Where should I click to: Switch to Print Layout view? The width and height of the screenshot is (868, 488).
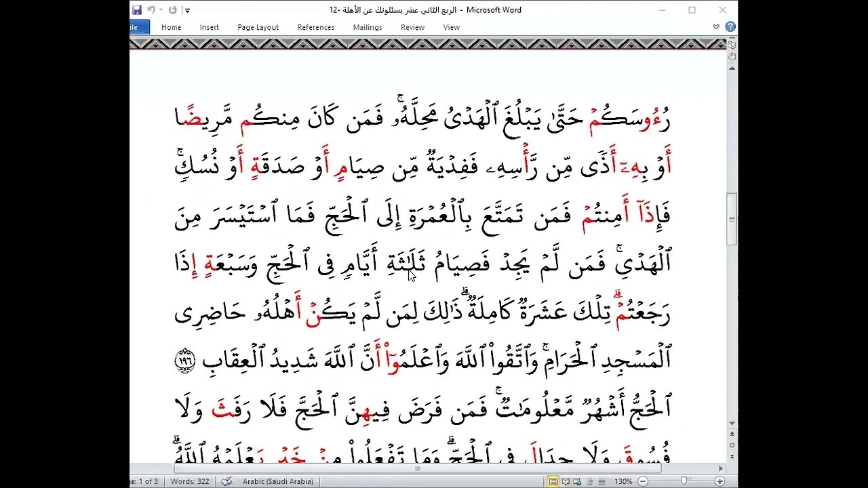tap(553, 481)
